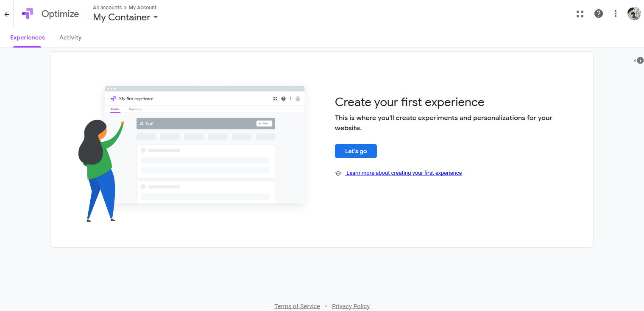Click the user profile avatar
Screen dimensions: 644x311
pyautogui.click(x=634, y=14)
